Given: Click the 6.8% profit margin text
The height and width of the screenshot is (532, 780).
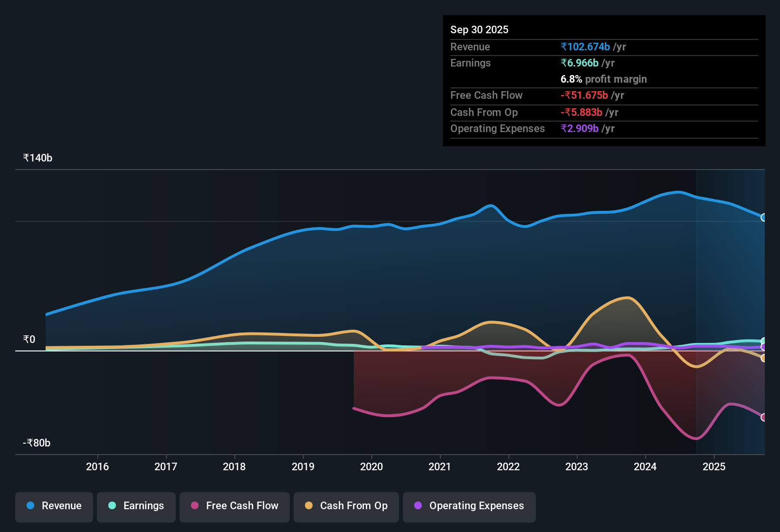Looking at the screenshot, I should tap(603, 79).
